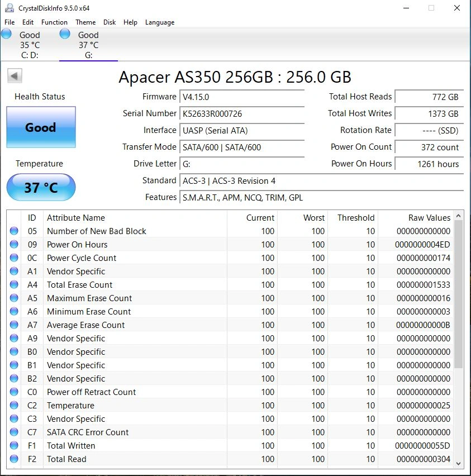Click status orb beside Temperature attribute
The image size is (471, 476).
(x=14, y=406)
